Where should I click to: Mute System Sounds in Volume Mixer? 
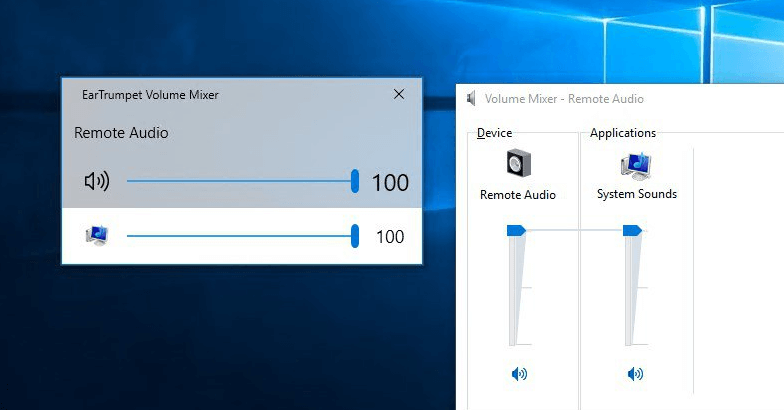[635, 374]
